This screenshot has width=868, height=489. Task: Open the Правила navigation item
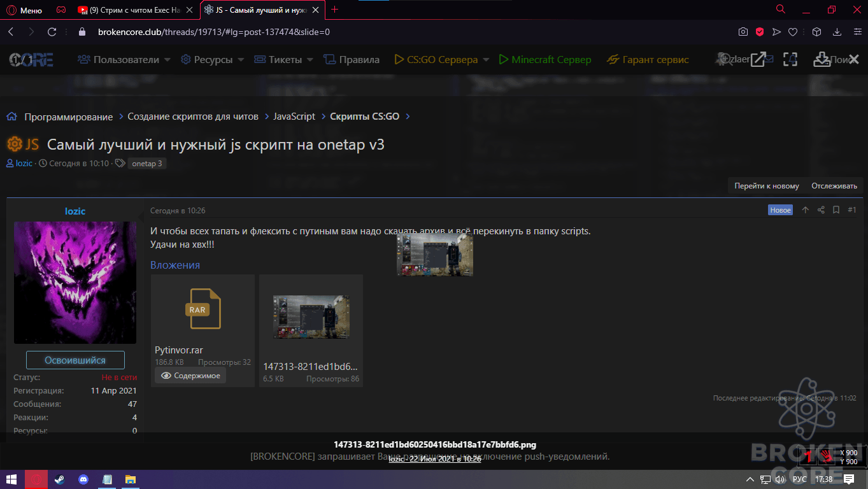tap(352, 60)
